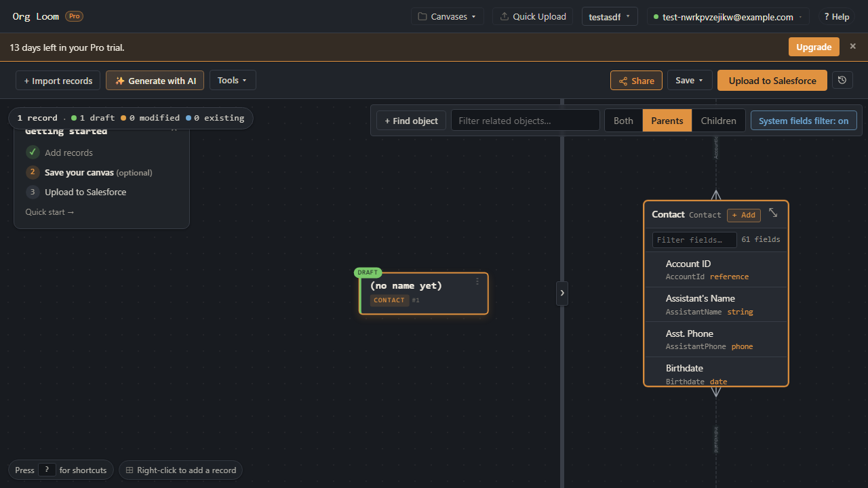Collapse the Contact object panel with diagonal arrows icon
The image size is (868, 488).
pyautogui.click(x=773, y=213)
